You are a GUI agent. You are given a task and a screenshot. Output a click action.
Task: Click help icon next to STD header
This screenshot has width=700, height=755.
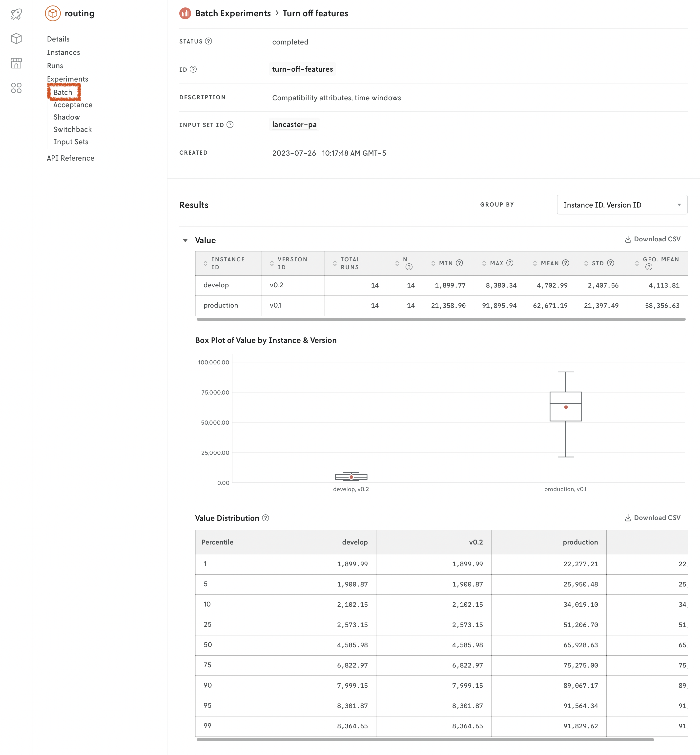611,263
